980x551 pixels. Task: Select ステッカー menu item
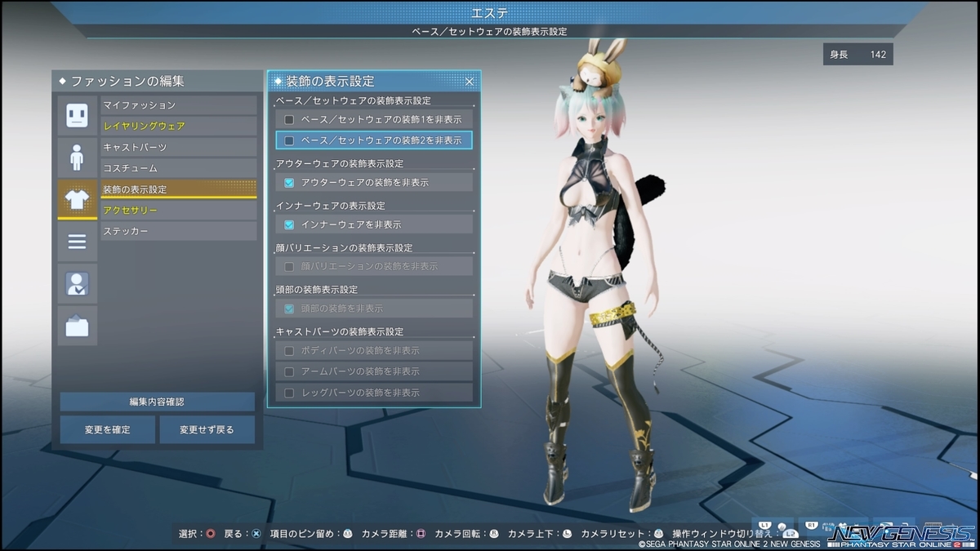(179, 232)
